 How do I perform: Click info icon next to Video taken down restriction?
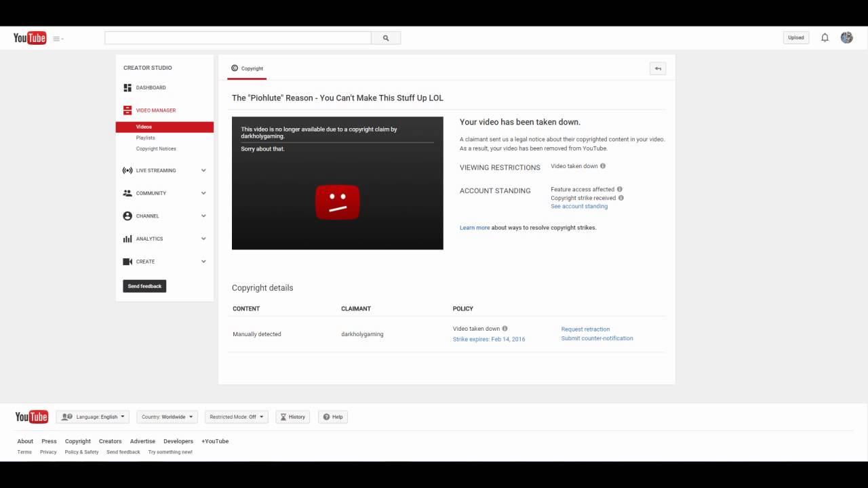[x=603, y=166]
